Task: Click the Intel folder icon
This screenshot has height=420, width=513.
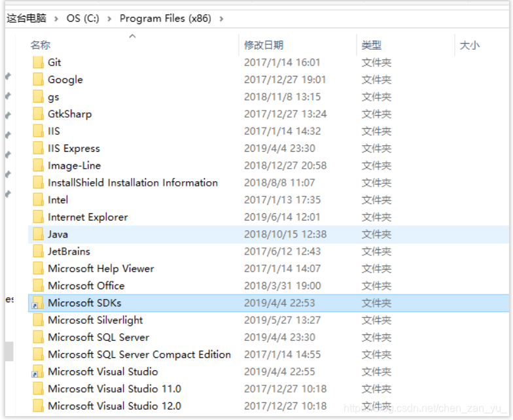Action: click(x=38, y=200)
